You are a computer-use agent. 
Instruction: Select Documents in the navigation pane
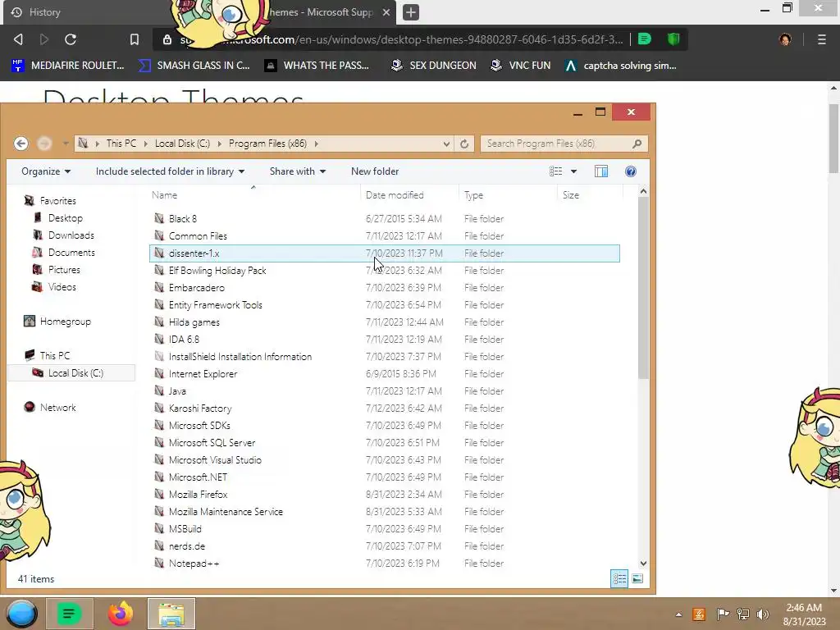(71, 253)
